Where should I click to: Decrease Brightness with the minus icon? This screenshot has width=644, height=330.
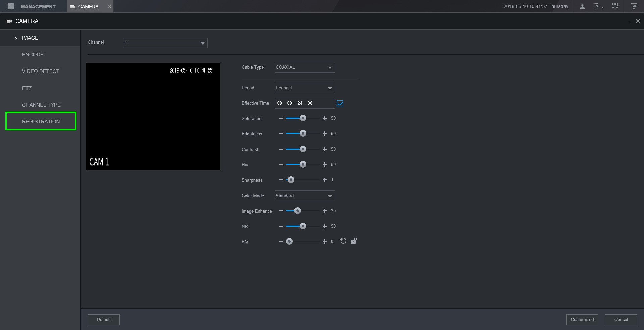(281, 134)
